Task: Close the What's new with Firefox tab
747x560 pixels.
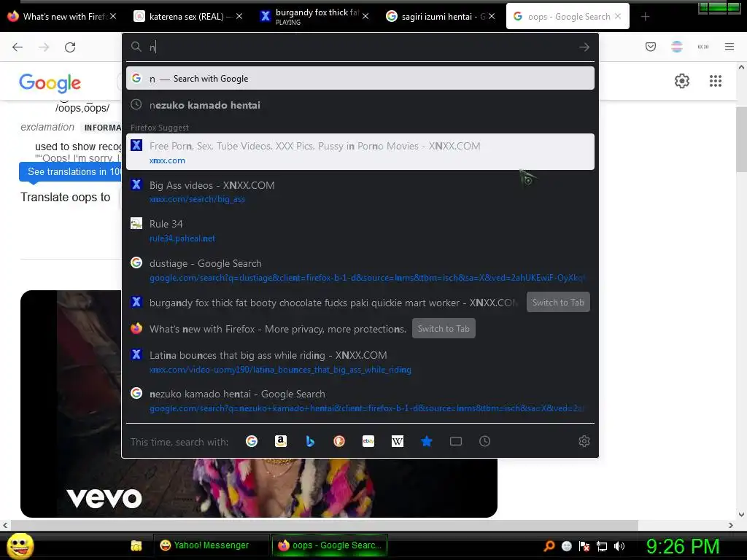Action: tap(113, 16)
